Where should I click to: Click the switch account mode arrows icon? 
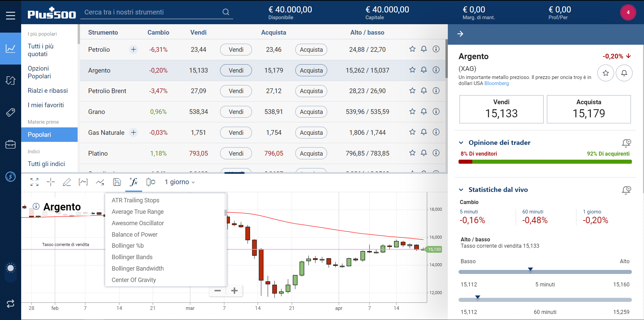(10, 304)
